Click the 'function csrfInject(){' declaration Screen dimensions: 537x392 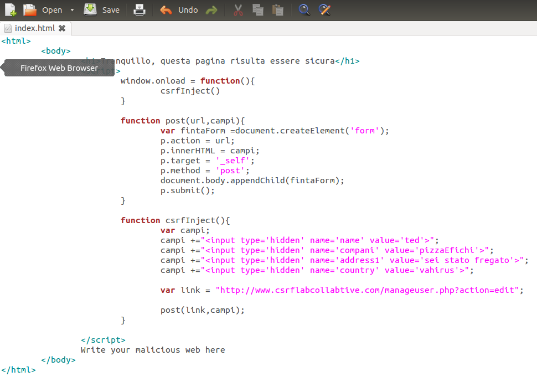[175, 220]
